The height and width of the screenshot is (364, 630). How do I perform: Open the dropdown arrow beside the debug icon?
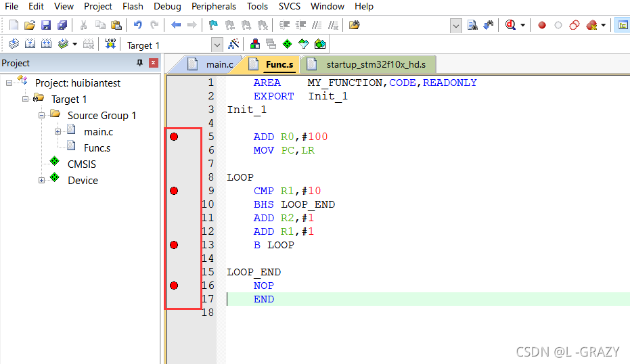tap(522, 25)
